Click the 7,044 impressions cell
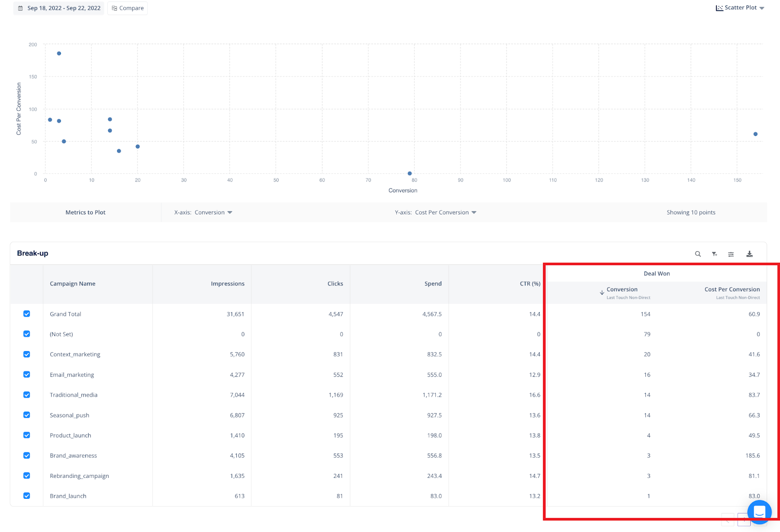 pyautogui.click(x=237, y=395)
